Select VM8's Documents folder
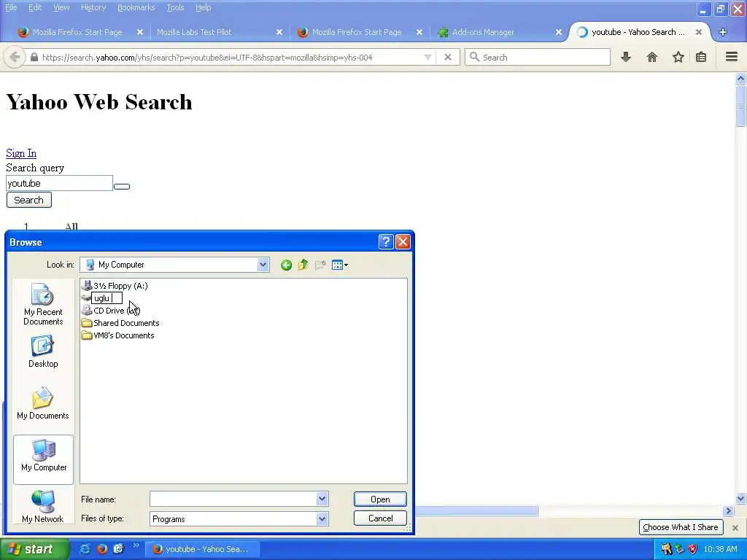747x560 pixels. click(118, 335)
